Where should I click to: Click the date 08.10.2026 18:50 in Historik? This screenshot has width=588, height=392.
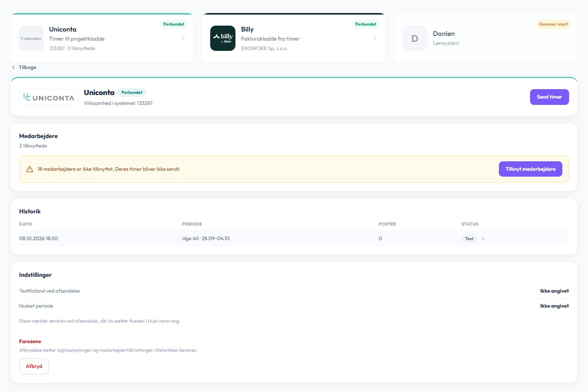[39, 239]
